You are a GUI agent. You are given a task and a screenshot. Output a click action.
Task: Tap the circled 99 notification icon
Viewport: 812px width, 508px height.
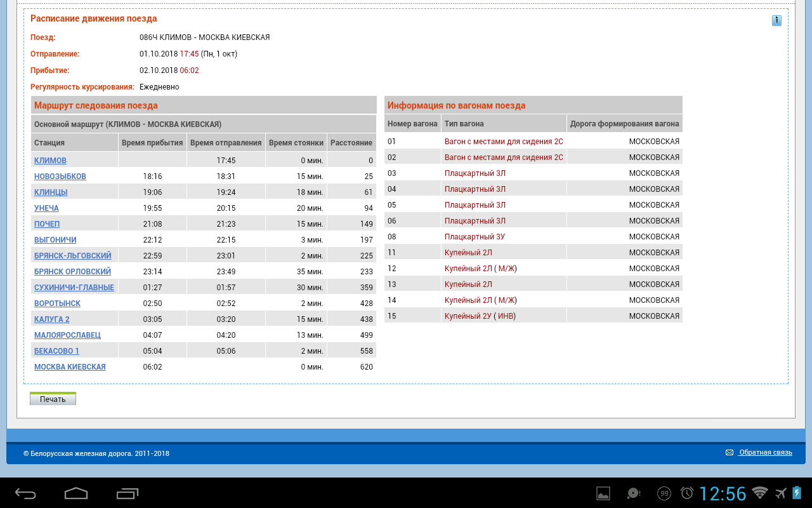click(664, 493)
